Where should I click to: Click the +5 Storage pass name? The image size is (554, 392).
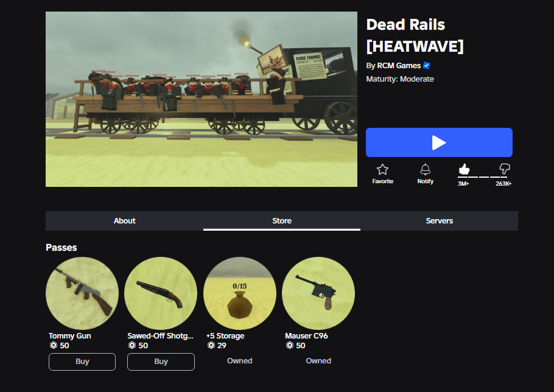(x=225, y=336)
